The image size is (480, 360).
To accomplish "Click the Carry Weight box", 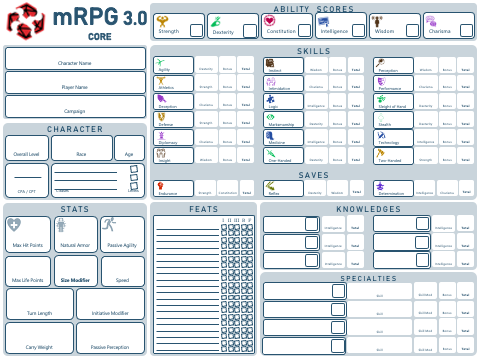I will (x=40, y=338).
